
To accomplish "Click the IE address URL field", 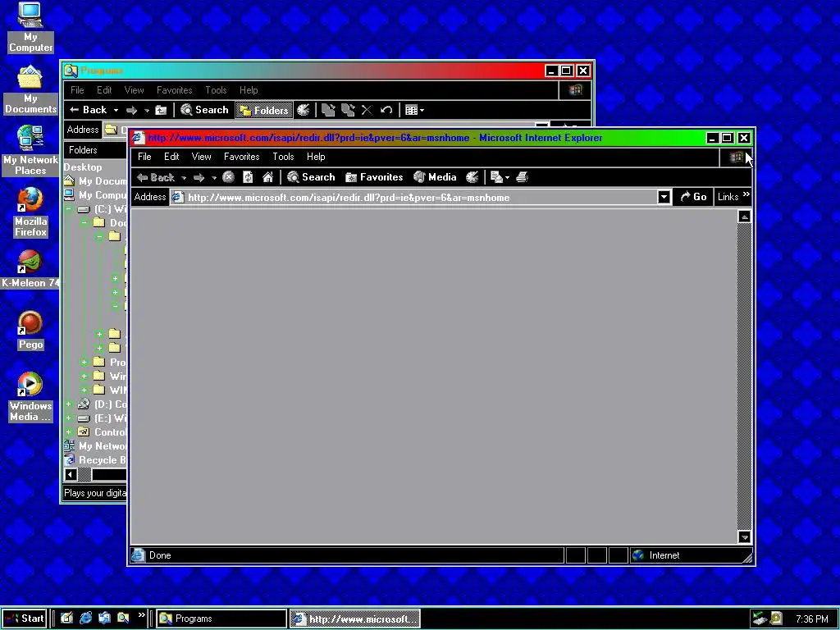I will click(x=413, y=198).
